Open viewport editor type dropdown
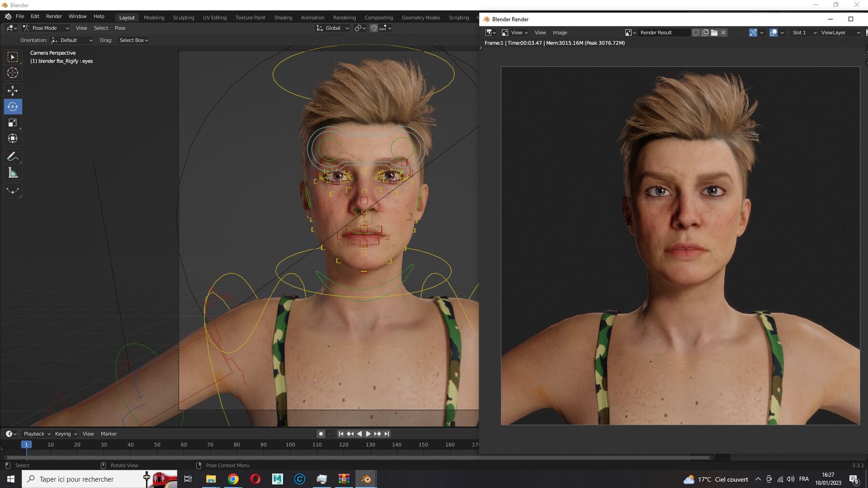The width and height of the screenshot is (868, 488). coord(12,28)
